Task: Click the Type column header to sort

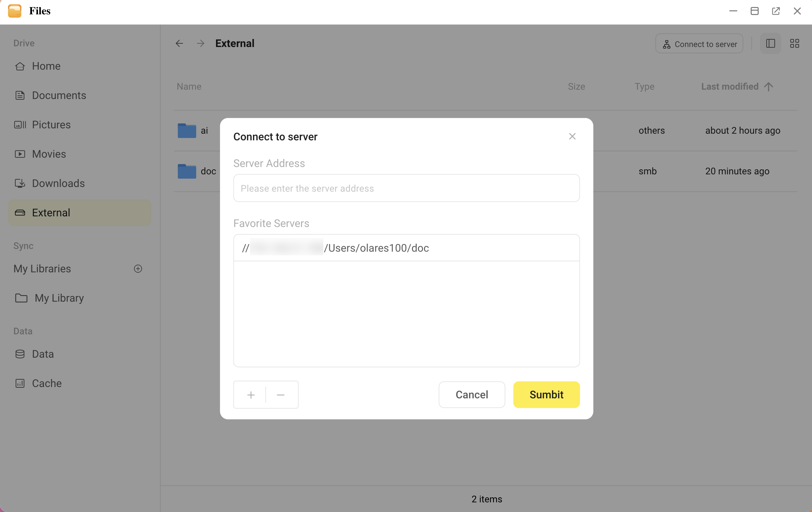Action: tap(644, 86)
